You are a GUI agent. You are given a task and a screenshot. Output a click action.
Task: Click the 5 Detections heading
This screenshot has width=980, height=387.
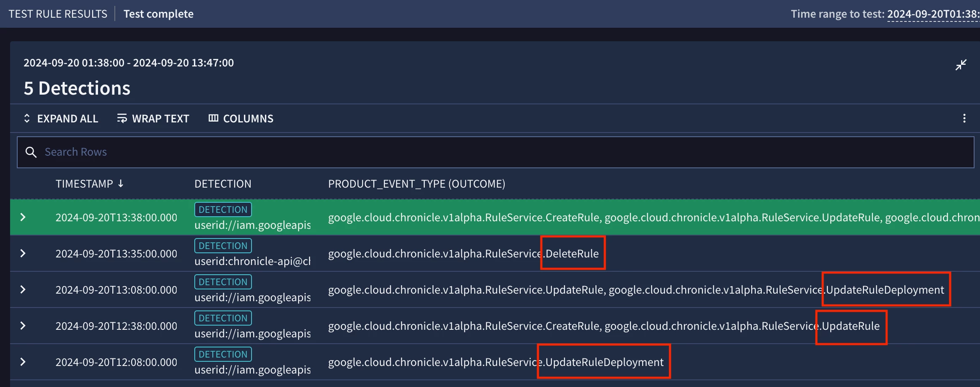coord(77,88)
